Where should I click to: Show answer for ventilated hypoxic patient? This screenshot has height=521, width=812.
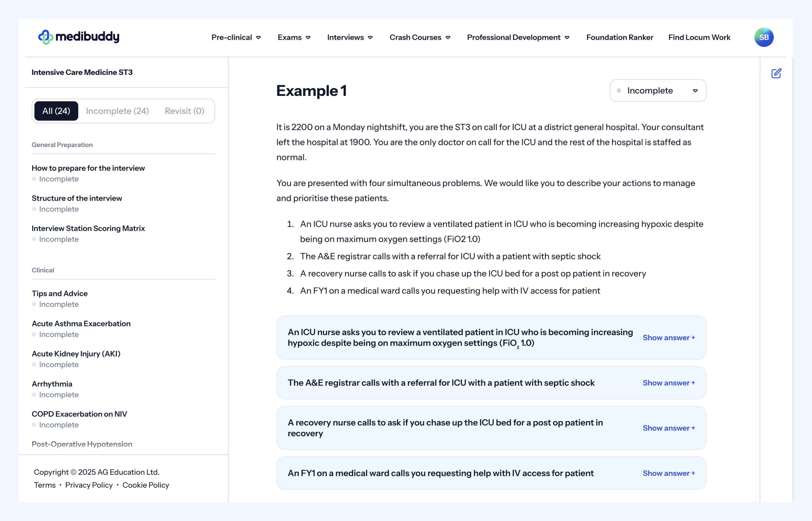(668, 337)
